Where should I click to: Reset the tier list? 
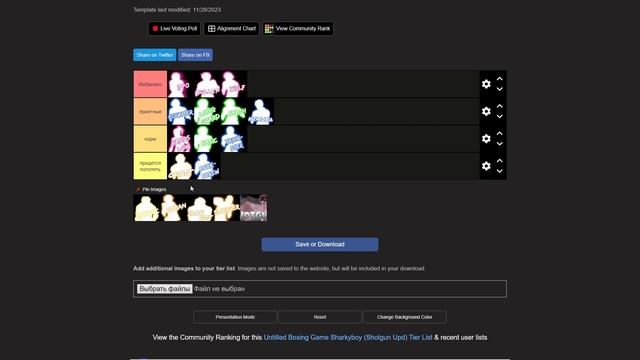(x=320, y=317)
